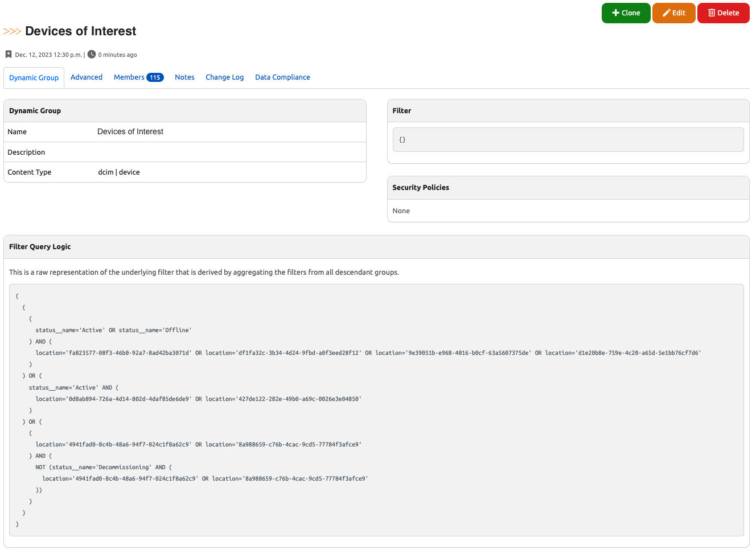Screen dimensions: 756x550
Task: Click the orange chevrons before the page title
Action: [x=12, y=31]
